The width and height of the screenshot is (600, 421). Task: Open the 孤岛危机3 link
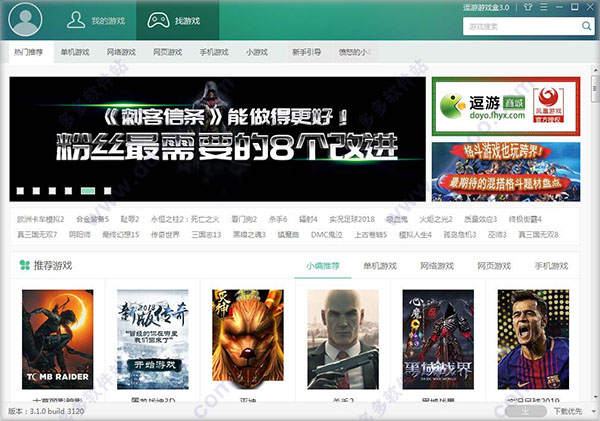click(460, 234)
